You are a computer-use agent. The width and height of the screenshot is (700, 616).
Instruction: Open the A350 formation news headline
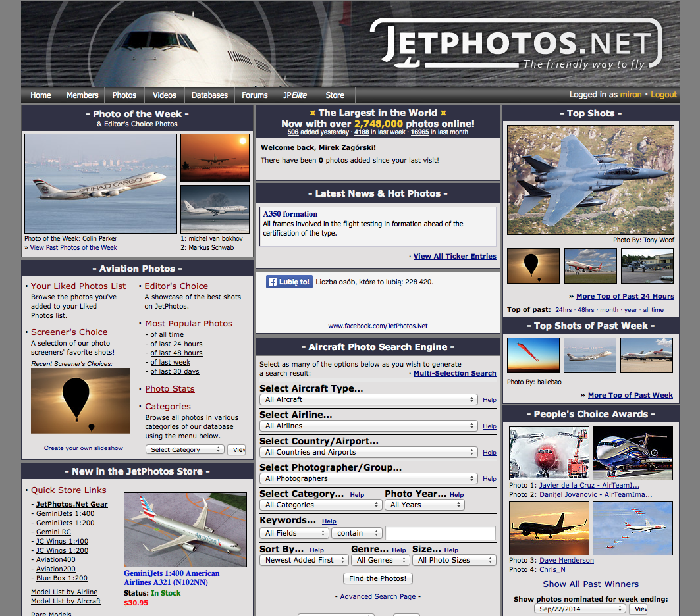(x=290, y=214)
